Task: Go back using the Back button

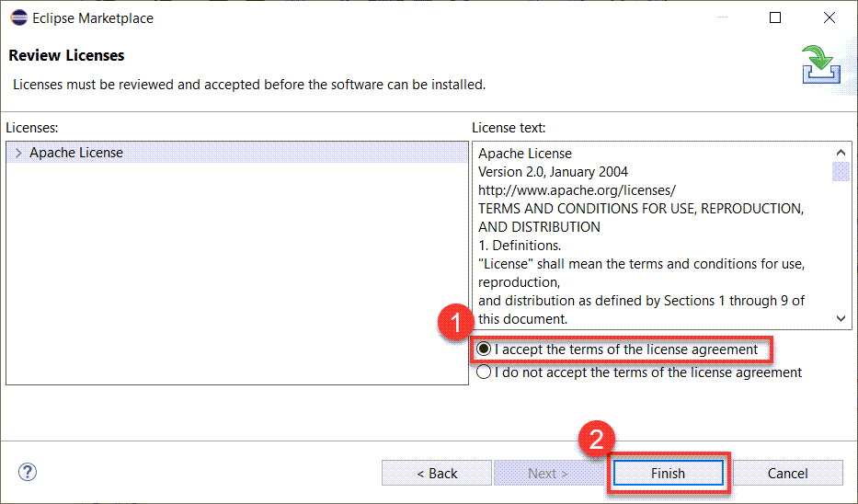Action: tap(437, 473)
